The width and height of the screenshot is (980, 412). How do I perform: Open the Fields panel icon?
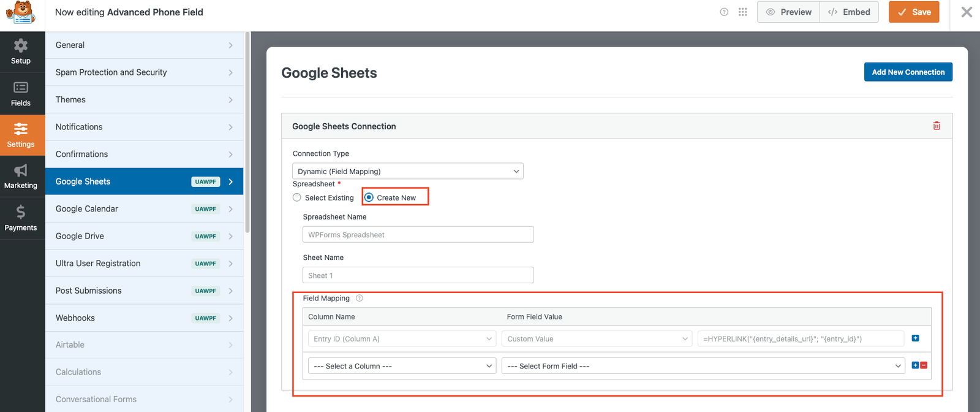pos(21,94)
